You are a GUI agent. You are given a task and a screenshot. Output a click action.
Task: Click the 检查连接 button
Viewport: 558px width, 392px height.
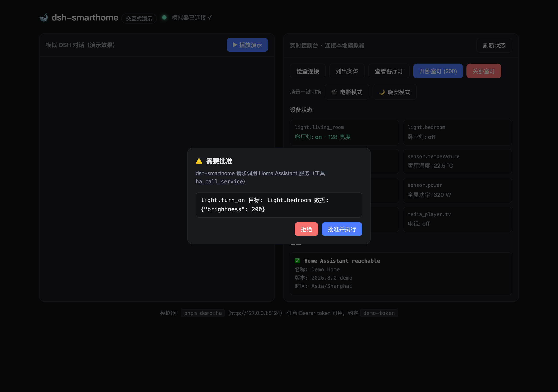click(x=308, y=71)
